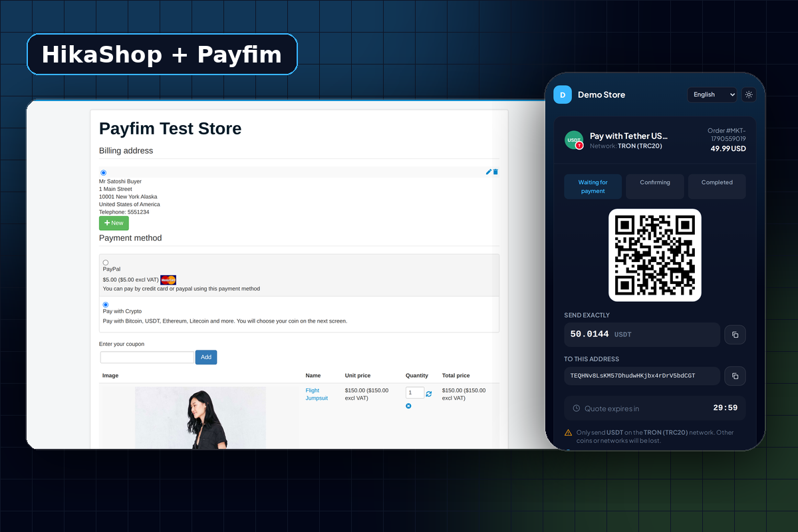Click the Payment method heading
The image size is (798, 532).
(130, 238)
